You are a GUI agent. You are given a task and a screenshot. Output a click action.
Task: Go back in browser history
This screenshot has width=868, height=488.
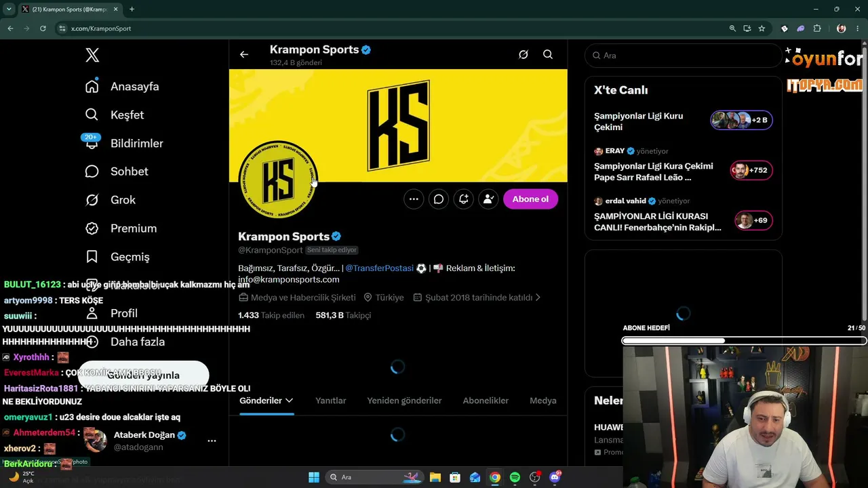(x=10, y=28)
